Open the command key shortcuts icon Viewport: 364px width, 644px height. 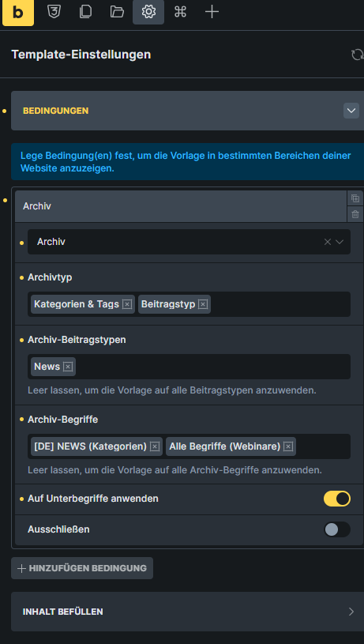tap(180, 12)
